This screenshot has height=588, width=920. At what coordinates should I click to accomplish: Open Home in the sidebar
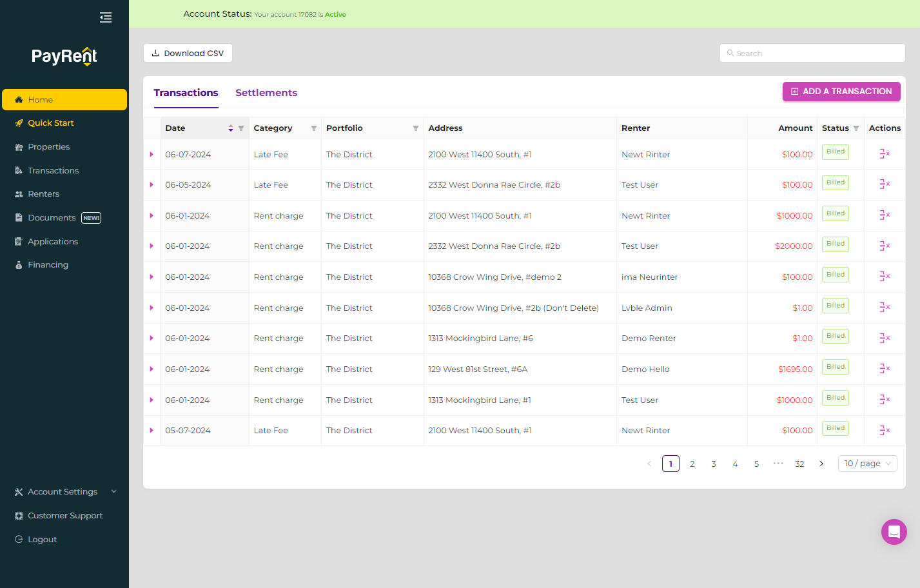click(x=64, y=99)
